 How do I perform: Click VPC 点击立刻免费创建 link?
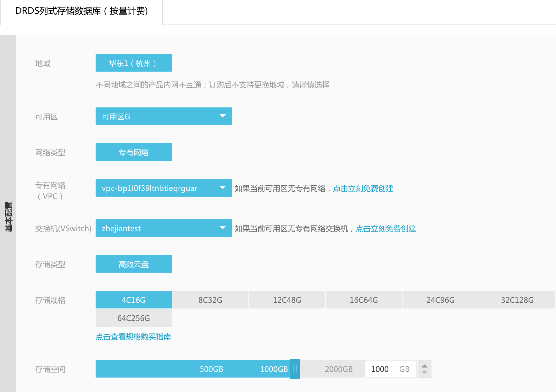pyautogui.click(x=363, y=188)
